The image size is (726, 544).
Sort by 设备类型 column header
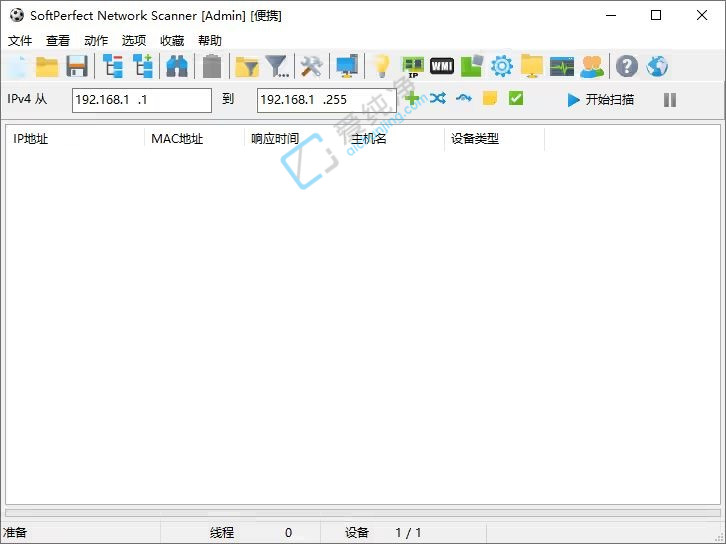pyautogui.click(x=494, y=138)
